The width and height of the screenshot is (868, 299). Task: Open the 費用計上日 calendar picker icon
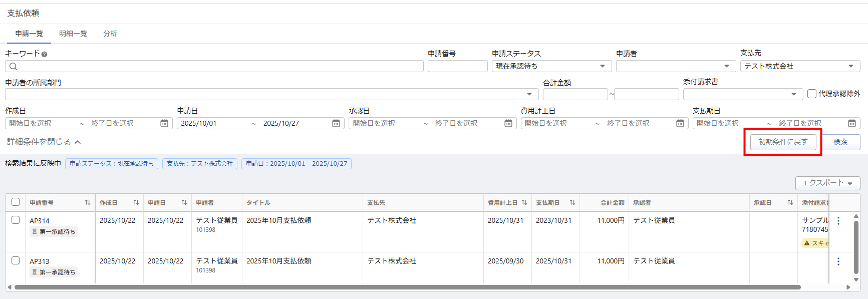pyautogui.click(x=680, y=123)
